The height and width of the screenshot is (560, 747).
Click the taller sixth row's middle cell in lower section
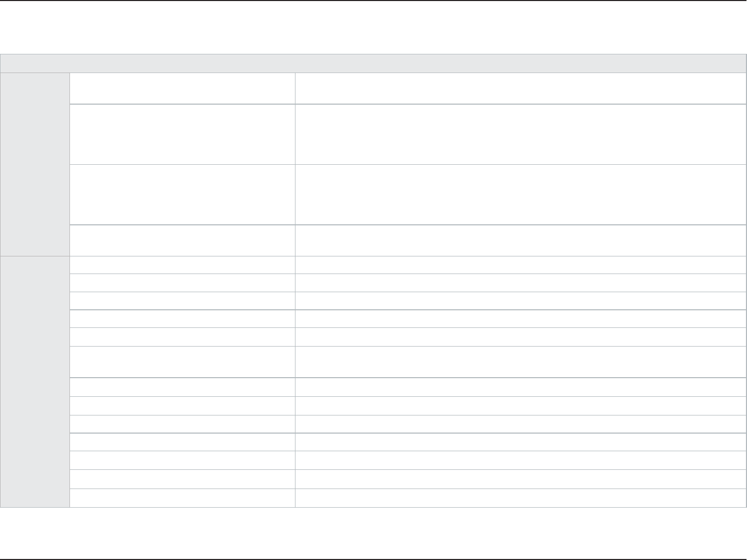click(182, 362)
